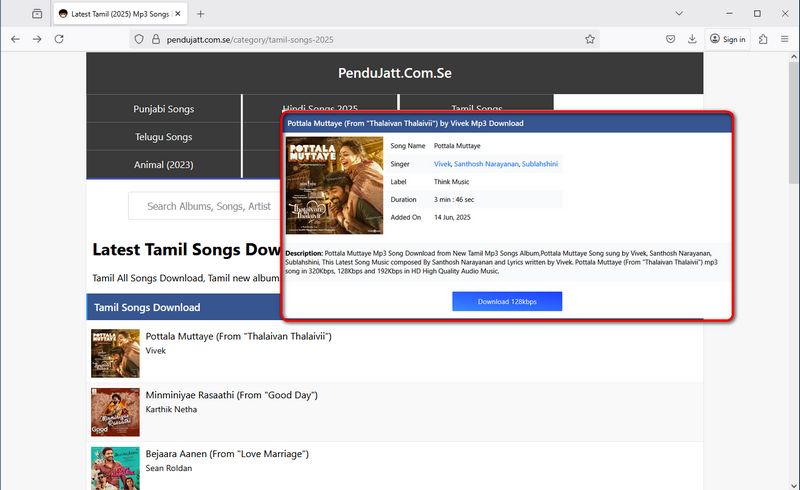Image resolution: width=800 pixels, height=490 pixels.
Task: Open the Punjabi Songs menu item
Action: pos(164,109)
